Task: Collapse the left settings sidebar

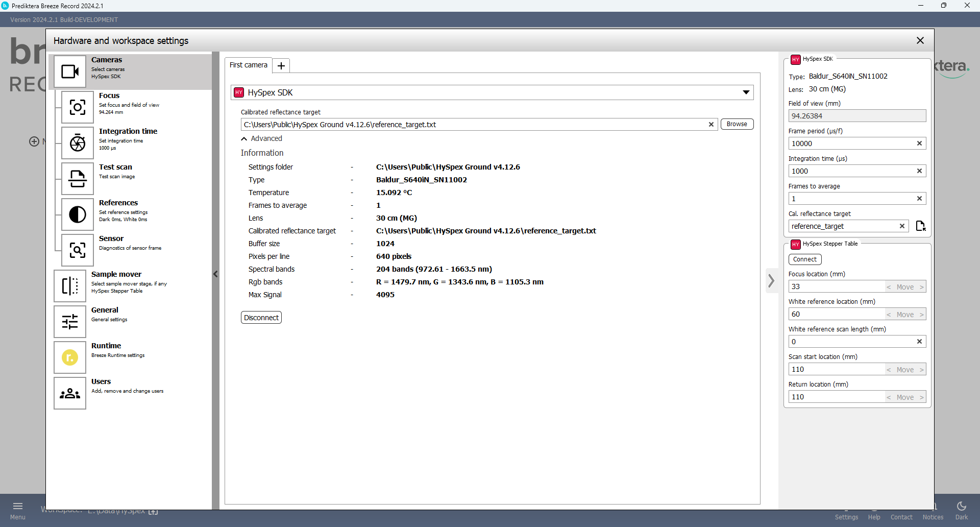Action: pos(215,274)
